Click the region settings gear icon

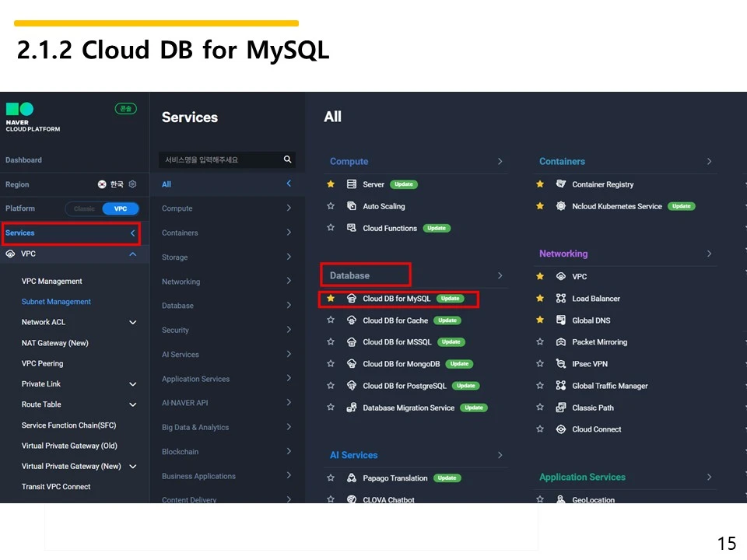132,184
